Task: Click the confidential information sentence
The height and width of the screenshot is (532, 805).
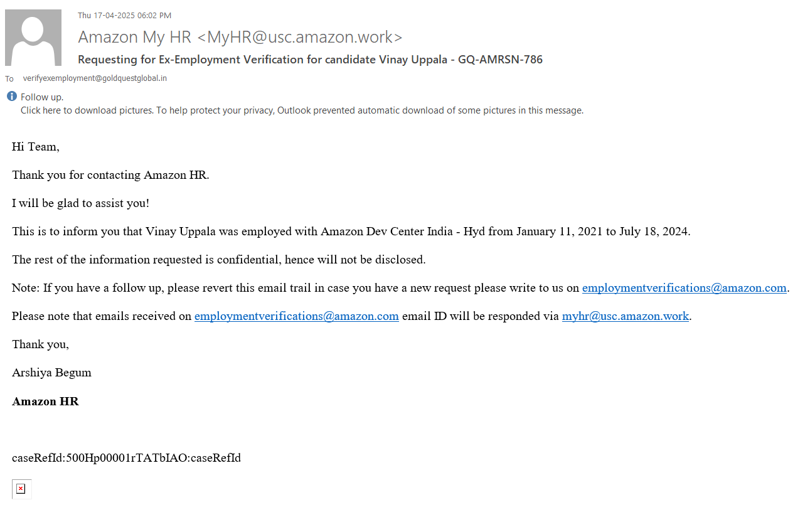Action: pos(218,260)
